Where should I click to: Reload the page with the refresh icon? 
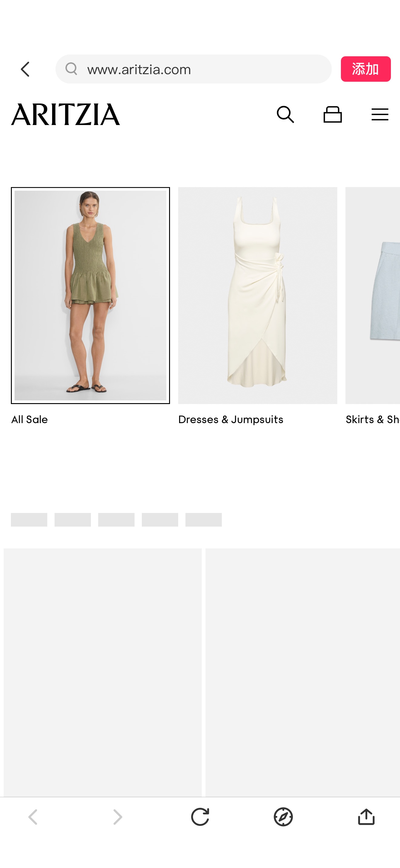(200, 817)
